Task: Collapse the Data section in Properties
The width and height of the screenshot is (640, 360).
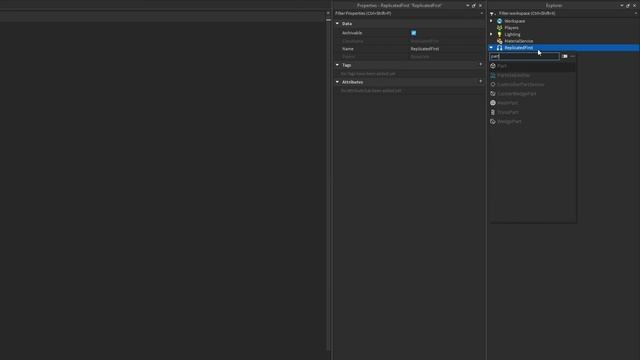Action: 337,24
